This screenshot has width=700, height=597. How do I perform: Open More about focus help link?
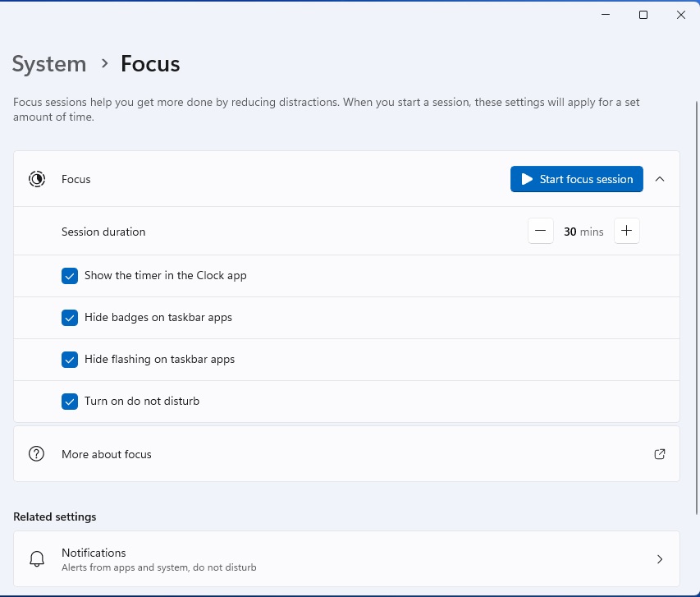point(346,454)
